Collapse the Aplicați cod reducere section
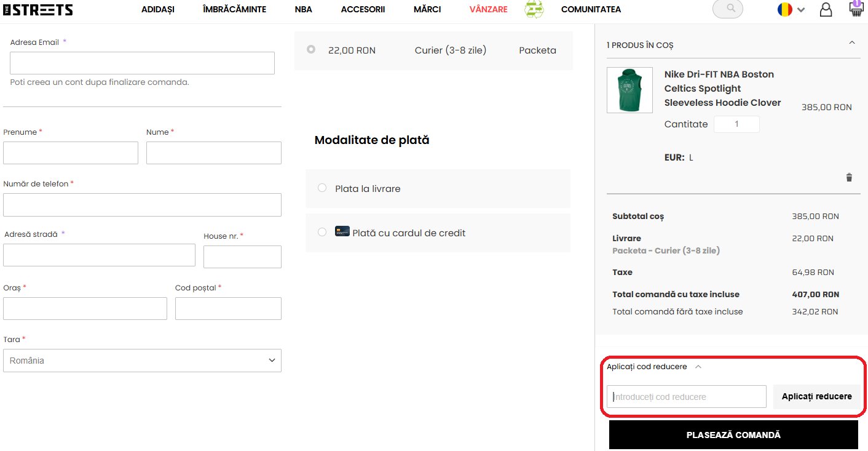Viewport: 868px width, 451px height. tap(698, 367)
